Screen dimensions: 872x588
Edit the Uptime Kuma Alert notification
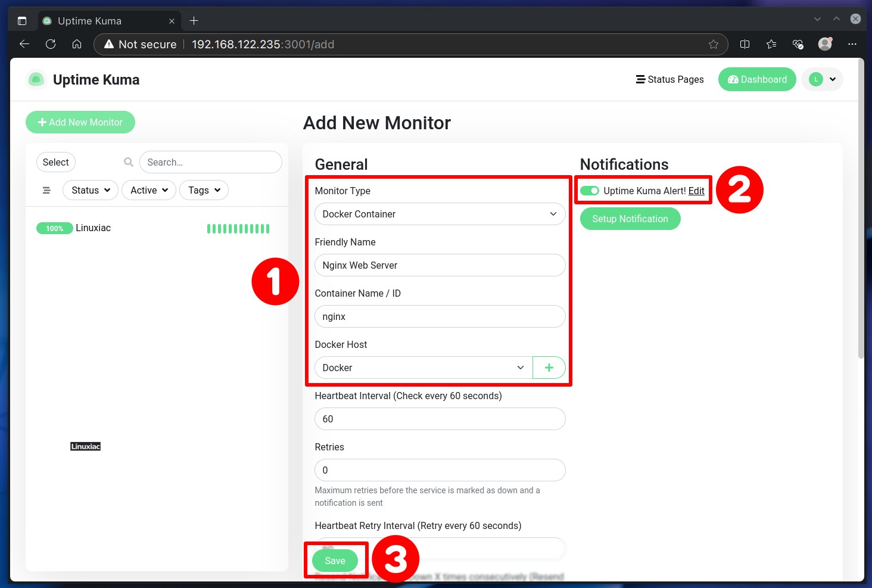click(696, 191)
